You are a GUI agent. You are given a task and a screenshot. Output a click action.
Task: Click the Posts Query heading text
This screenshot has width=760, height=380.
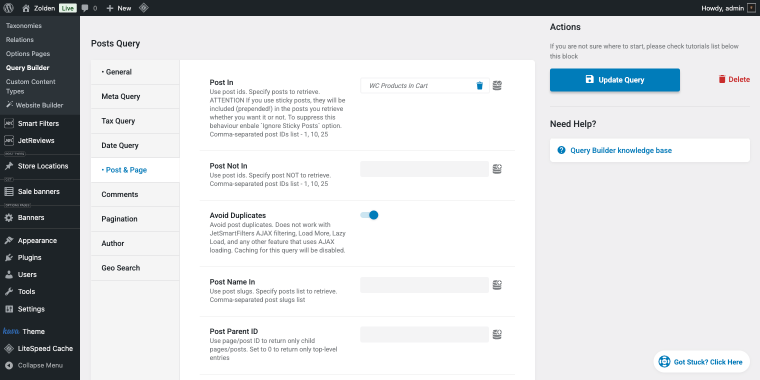pos(115,44)
